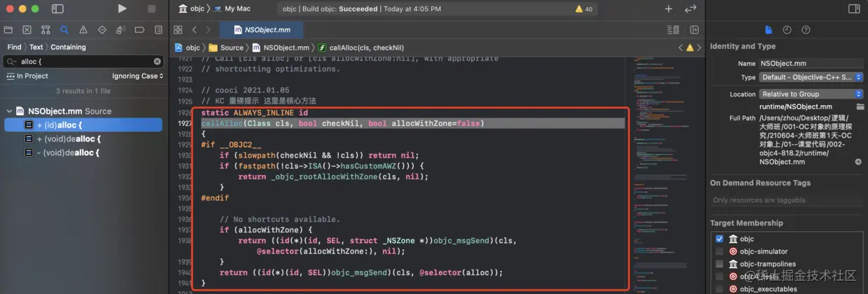
Task: Select the Find navigator magnifier icon
Action: tap(64, 30)
